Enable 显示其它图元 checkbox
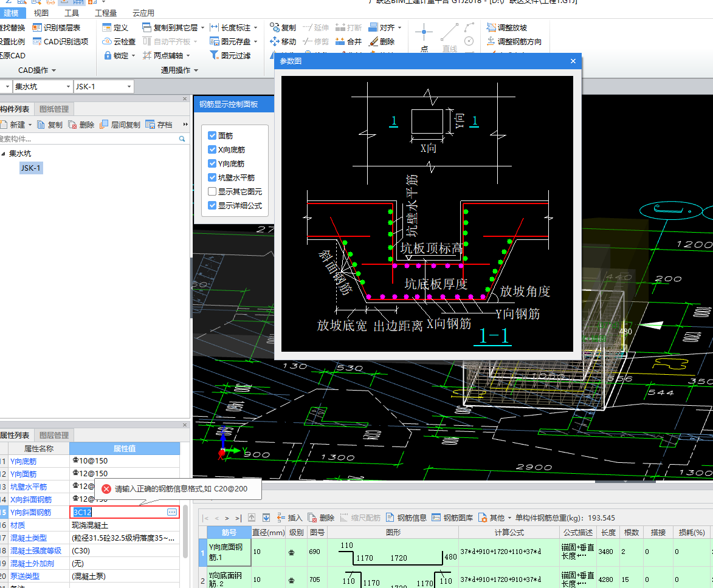713x588 pixels. click(x=212, y=191)
